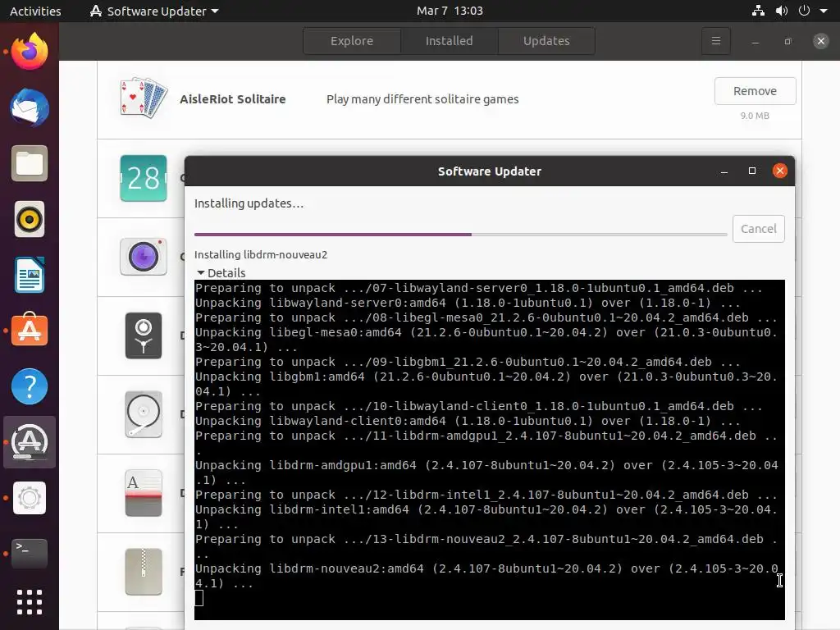Switch to the Installed tab
Image resolution: width=840 pixels, height=630 pixels.
(x=449, y=41)
